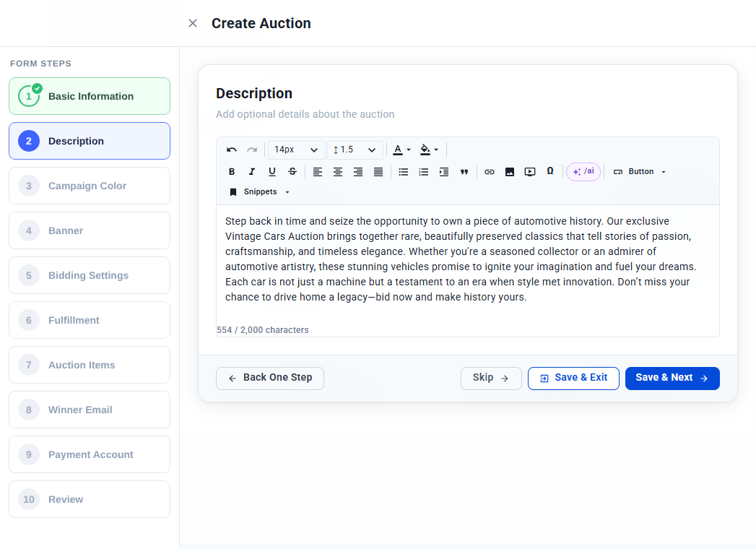Go to Winner Email step
This screenshot has height=549, width=756.
point(90,410)
